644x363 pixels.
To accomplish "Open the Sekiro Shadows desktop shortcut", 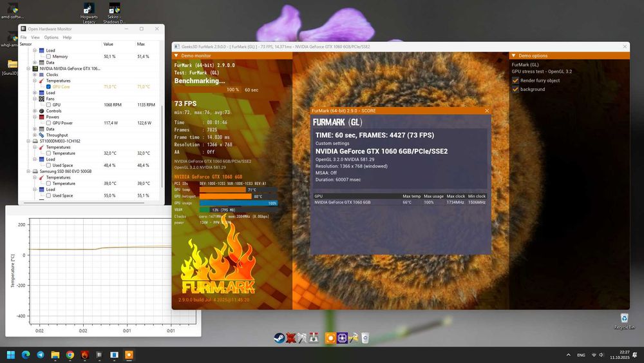I will (x=114, y=13).
